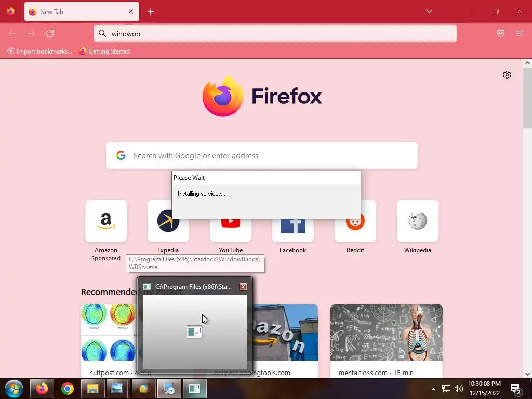Expand the list all tabs chevron
The image size is (532, 399).
point(429,11)
